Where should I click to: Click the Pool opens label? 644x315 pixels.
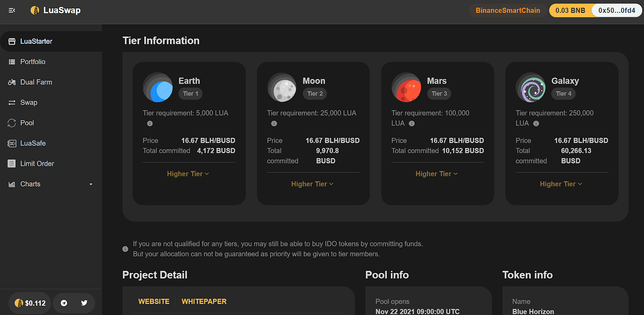392,302
